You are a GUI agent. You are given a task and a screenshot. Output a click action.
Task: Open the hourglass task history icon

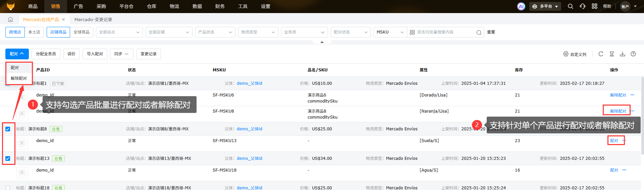pos(611,54)
